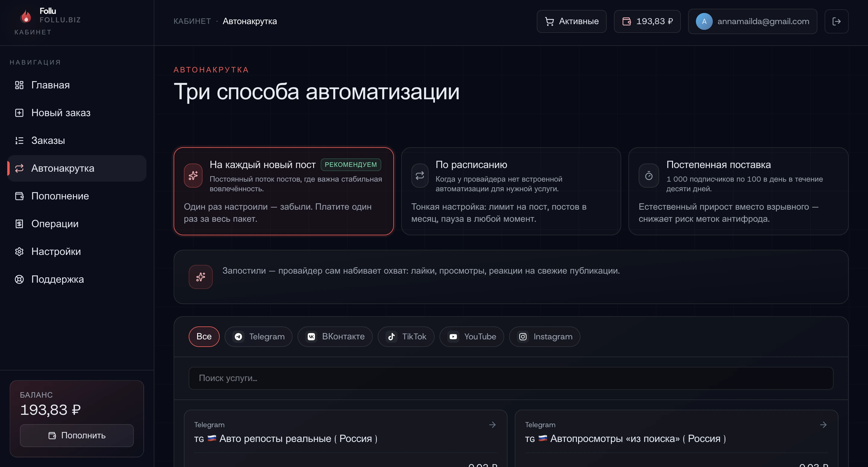Viewport: 868px width, 467px height.
Task: Filter services by TikTok
Action: 406,336
